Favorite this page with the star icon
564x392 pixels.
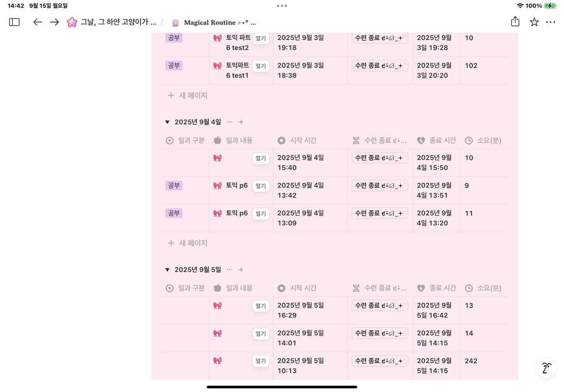tap(534, 22)
